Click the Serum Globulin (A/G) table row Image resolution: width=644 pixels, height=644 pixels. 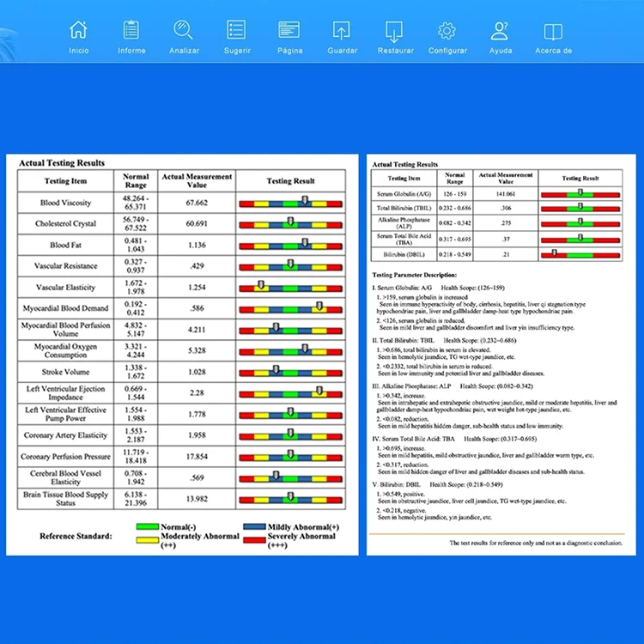pos(496,194)
